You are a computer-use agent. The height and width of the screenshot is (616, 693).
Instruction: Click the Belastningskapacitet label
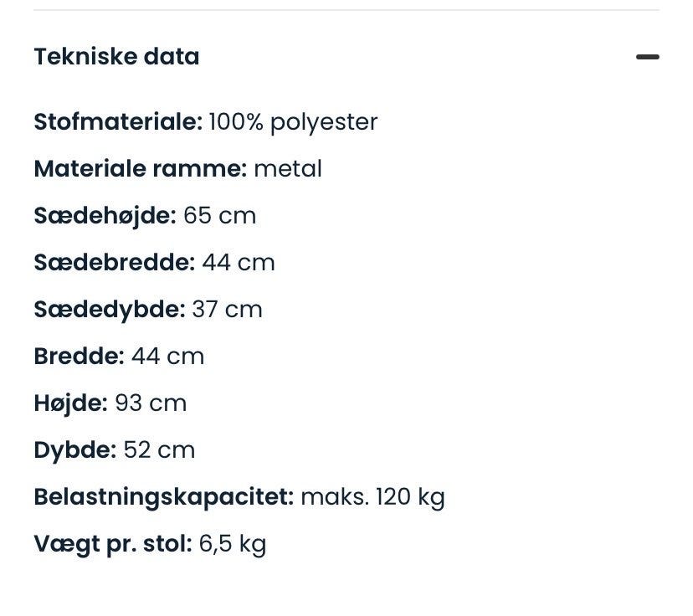click(x=163, y=497)
